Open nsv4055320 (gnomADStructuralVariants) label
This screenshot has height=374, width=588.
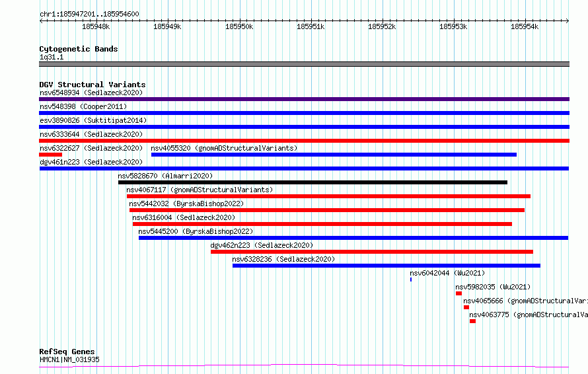coord(224,148)
